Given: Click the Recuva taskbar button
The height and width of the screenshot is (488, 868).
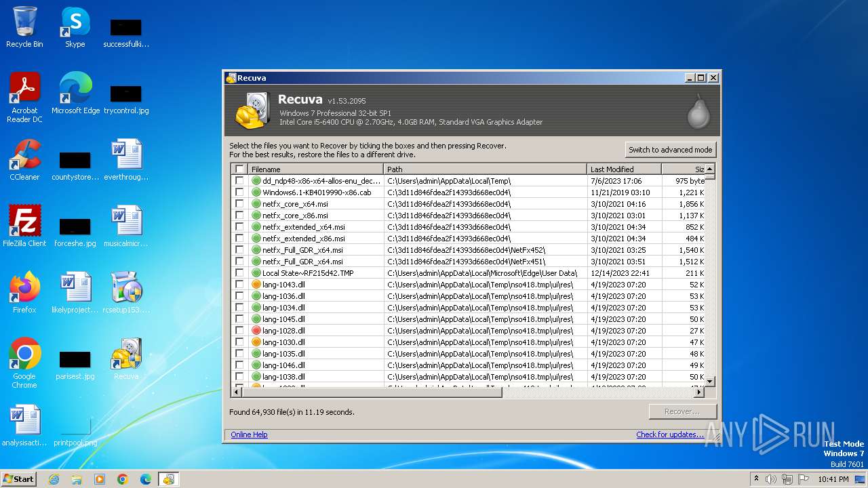Looking at the screenshot, I should point(168,479).
